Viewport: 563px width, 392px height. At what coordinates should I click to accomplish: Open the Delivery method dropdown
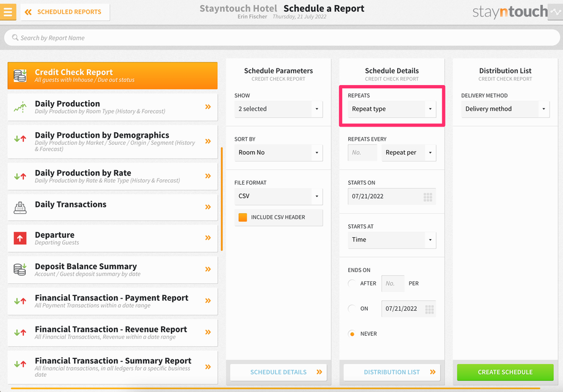[505, 109]
